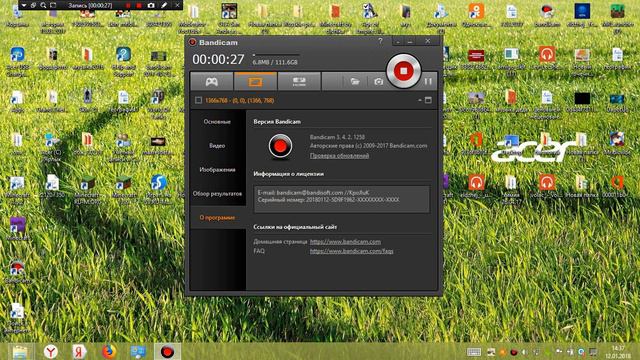Click camera icon on top recording bar
This screenshot has height=360, width=640.
(151, 5)
